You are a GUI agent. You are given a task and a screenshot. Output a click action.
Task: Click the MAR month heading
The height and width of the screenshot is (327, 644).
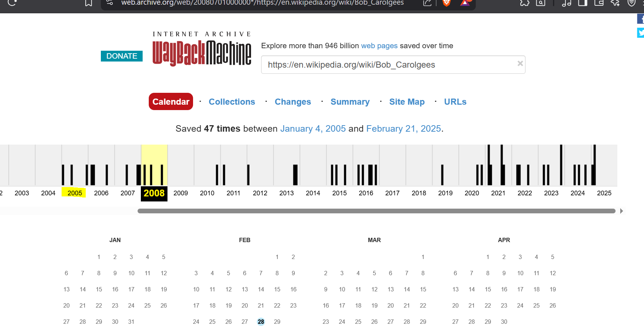coord(374,240)
